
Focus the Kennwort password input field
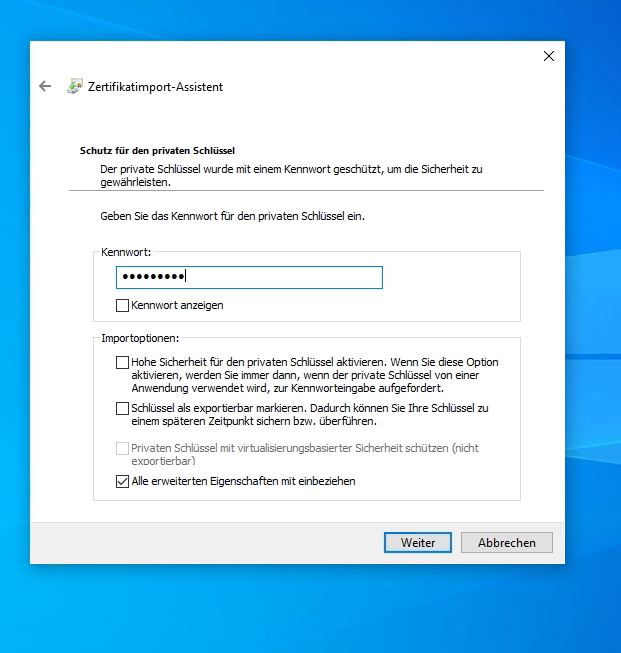pos(249,277)
